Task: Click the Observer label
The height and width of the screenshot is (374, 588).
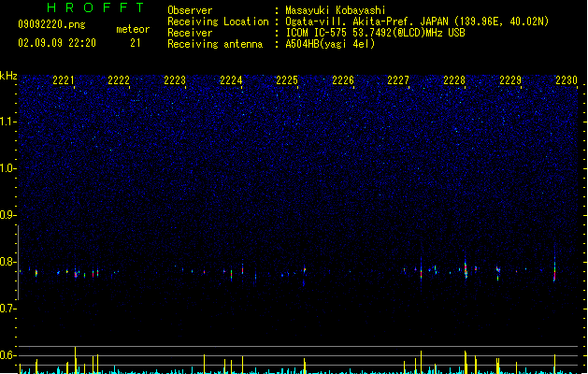Action: point(190,10)
